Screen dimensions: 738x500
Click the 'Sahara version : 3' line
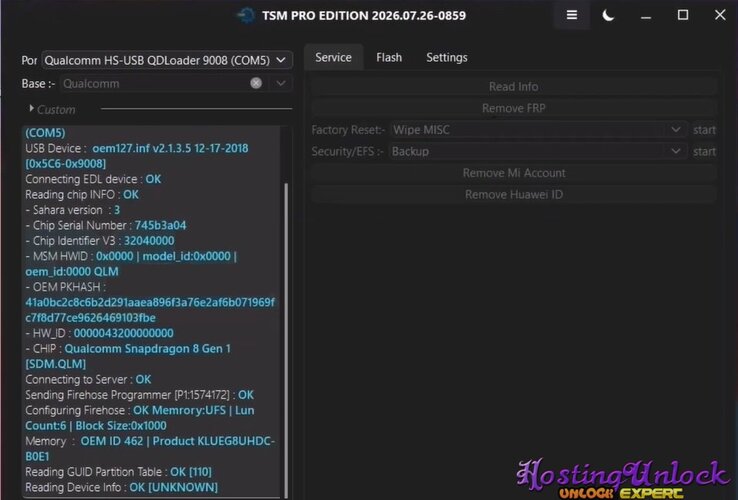(x=73, y=210)
